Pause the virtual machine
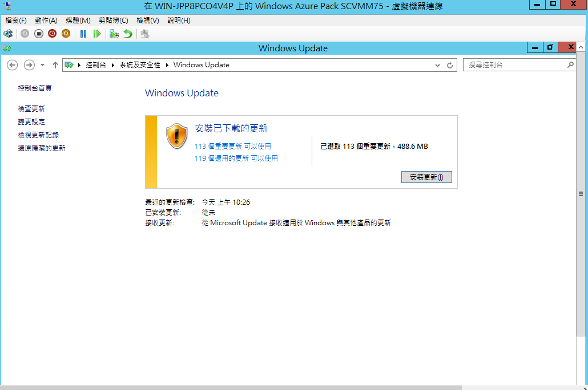Viewport: 588px width, 390px height. point(83,34)
